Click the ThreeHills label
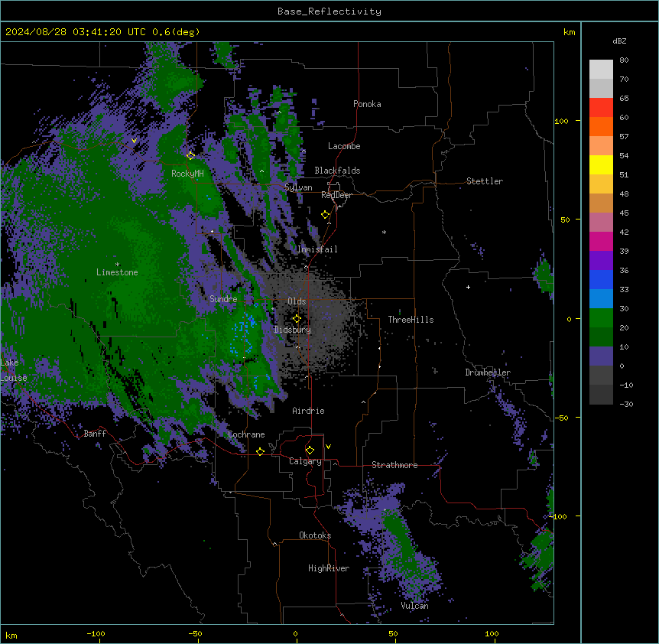659x644 pixels. click(x=411, y=320)
